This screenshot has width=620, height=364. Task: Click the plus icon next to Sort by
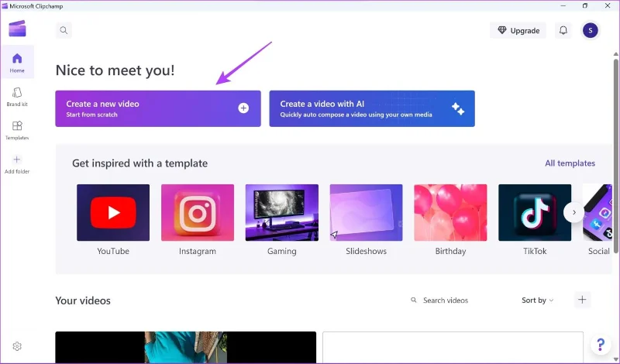click(582, 300)
